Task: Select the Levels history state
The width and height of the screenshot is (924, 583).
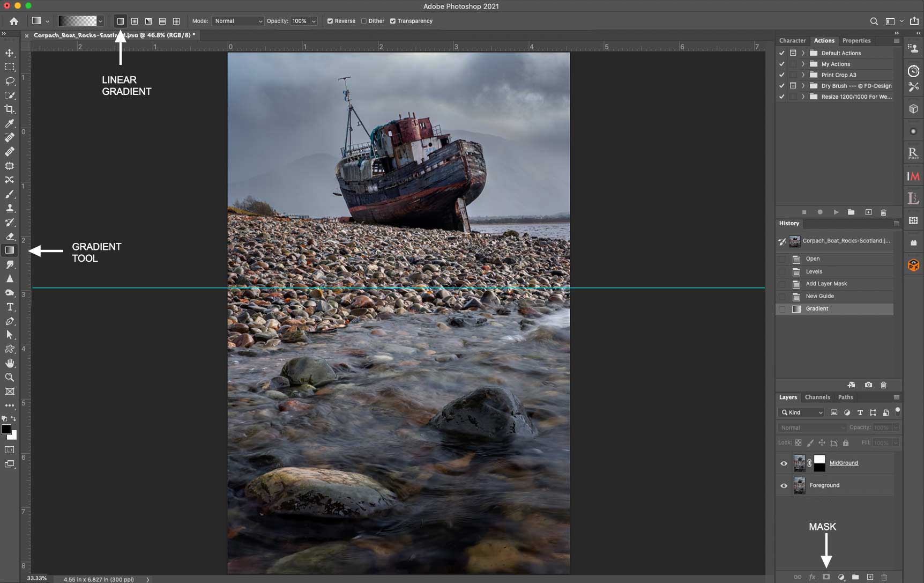Action: point(814,271)
